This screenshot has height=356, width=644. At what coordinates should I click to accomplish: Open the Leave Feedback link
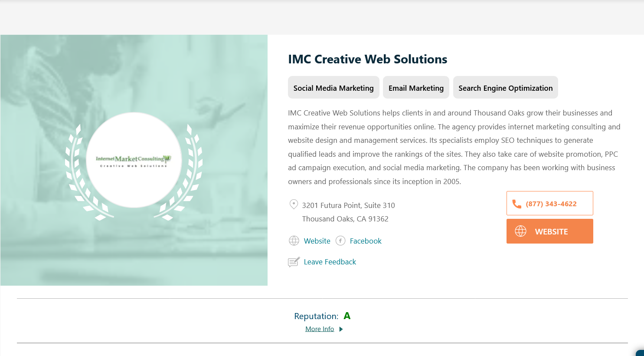coord(330,262)
